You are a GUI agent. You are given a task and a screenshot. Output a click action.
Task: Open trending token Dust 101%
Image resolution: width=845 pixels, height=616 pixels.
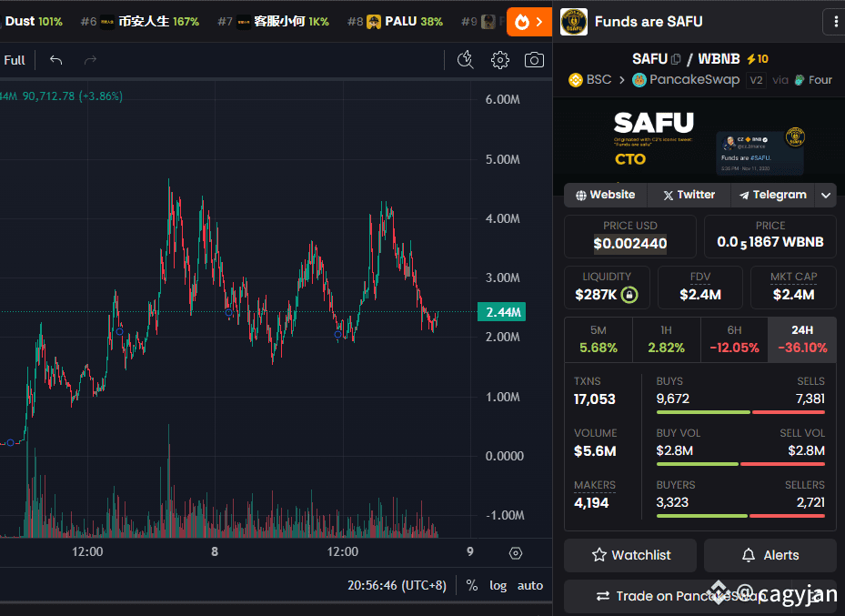(33, 22)
